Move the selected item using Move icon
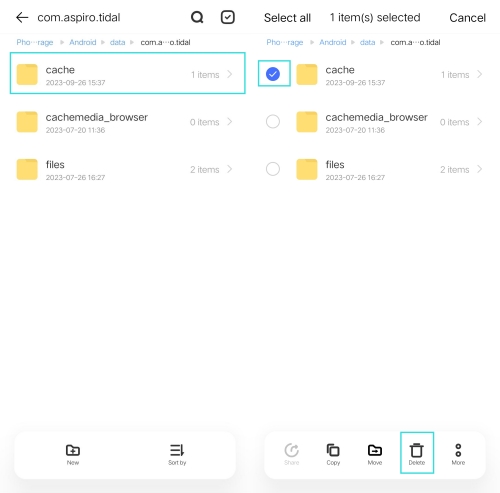This screenshot has height=493, width=500. pos(375,455)
